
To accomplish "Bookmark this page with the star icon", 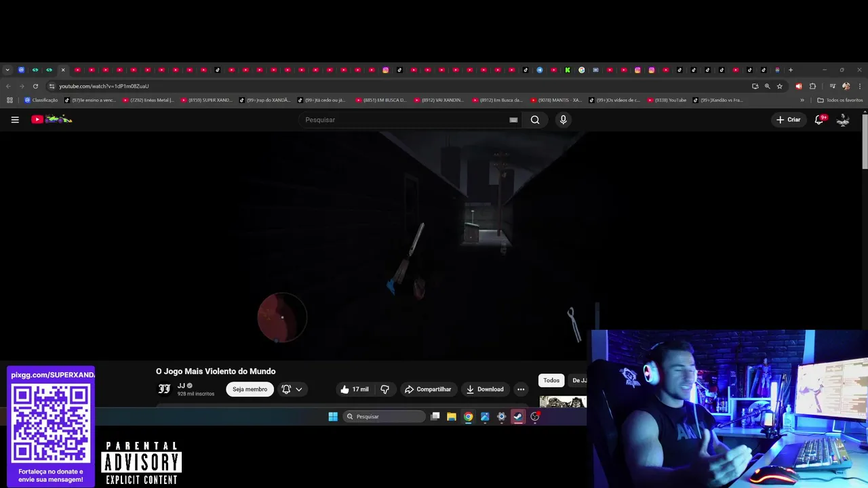I will tap(780, 86).
